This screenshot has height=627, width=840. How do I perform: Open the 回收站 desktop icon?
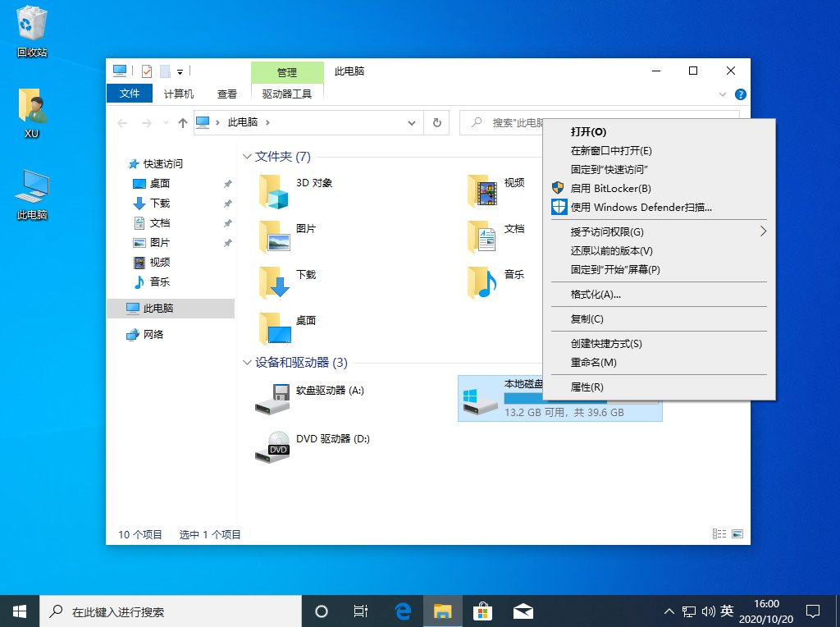pos(32,31)
